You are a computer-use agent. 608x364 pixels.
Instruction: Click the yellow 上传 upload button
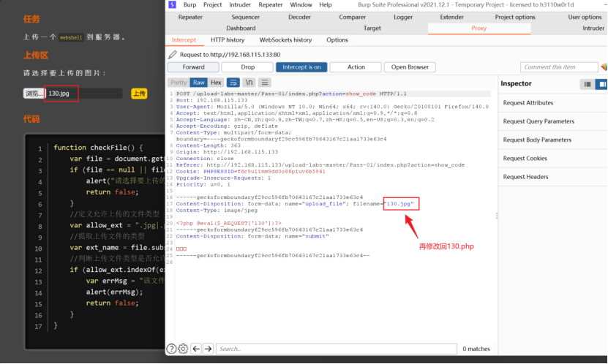click(x=139, y=94)
